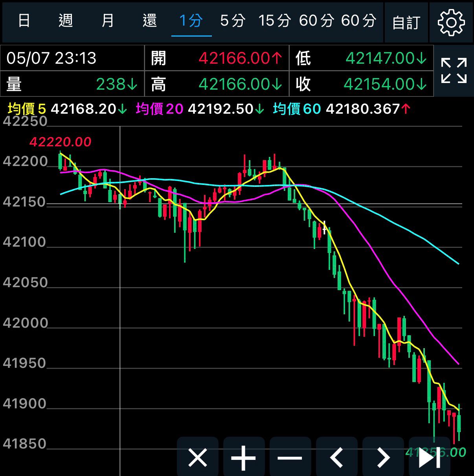
Task: Select the 週 weekly timeframe tab
Action: 66,20
